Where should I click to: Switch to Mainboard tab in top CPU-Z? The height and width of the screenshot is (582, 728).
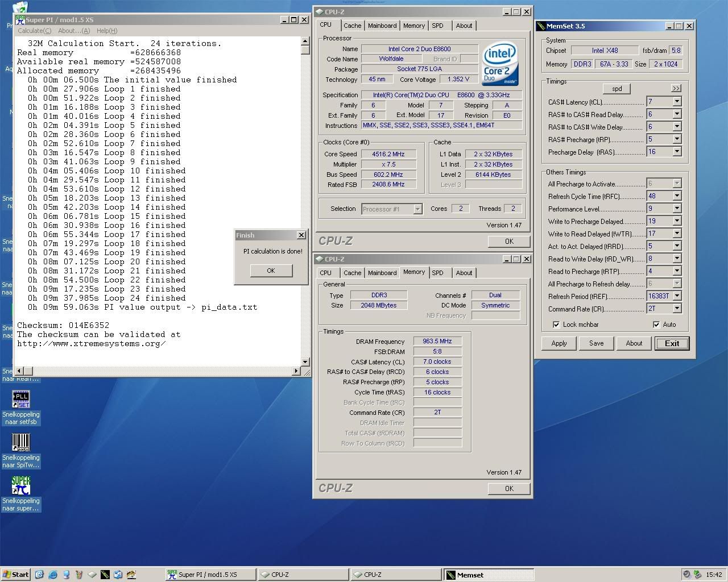point(382,26)
